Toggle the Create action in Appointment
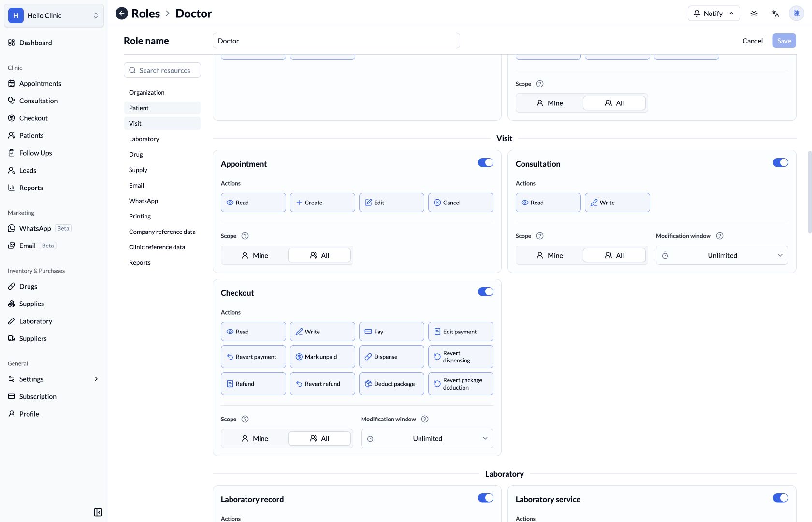 pyautogui.click(x=322, y=203)
